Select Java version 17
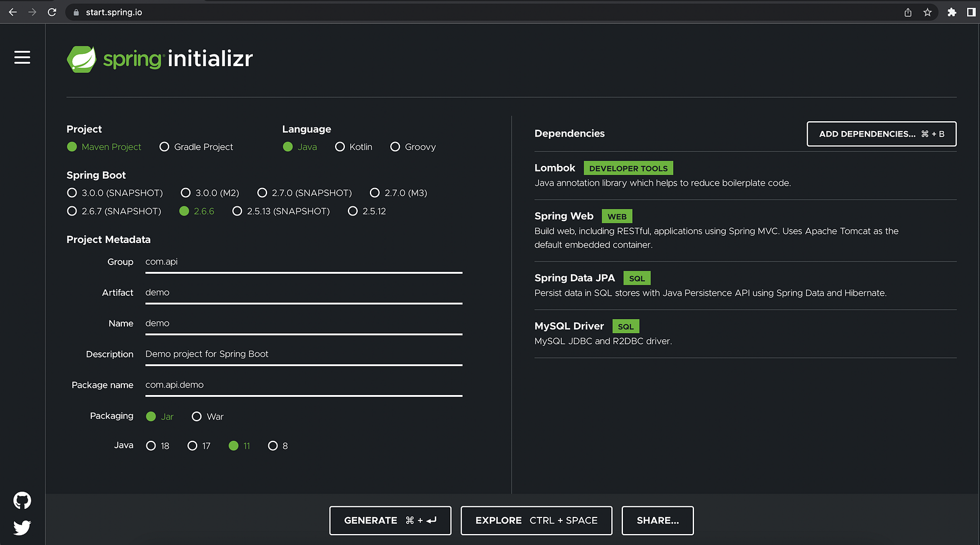Image resolution: width=980 pixels, height=545 pixels. 199,446
